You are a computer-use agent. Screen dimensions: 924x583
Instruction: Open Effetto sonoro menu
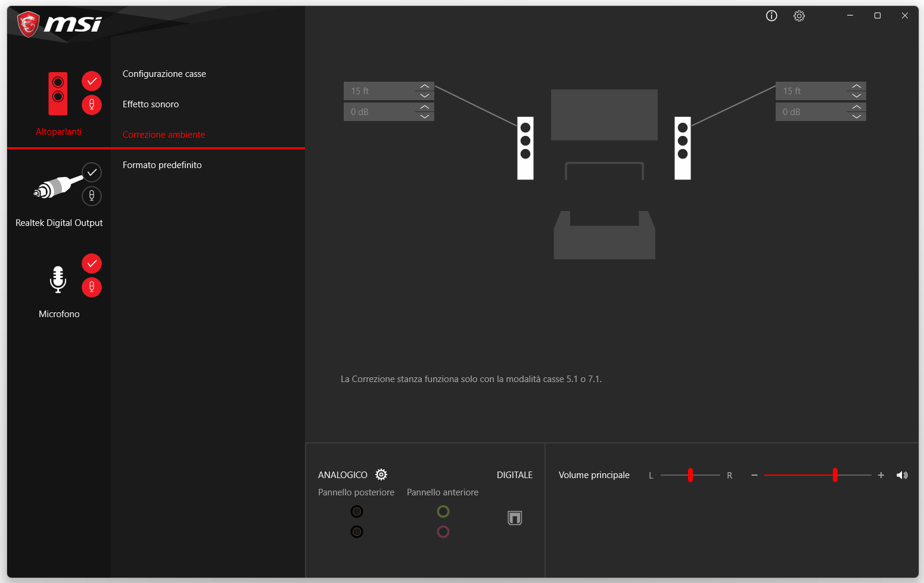tap(151, 104)
